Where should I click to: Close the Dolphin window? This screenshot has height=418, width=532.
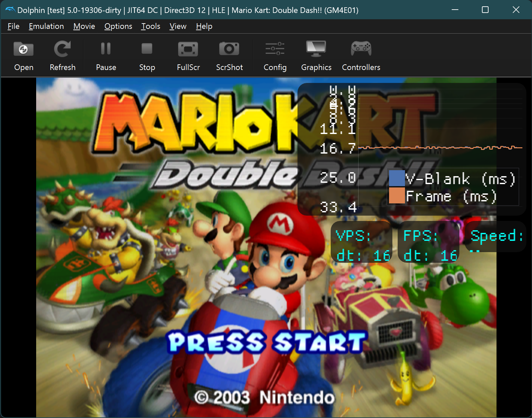pos(516,10)
